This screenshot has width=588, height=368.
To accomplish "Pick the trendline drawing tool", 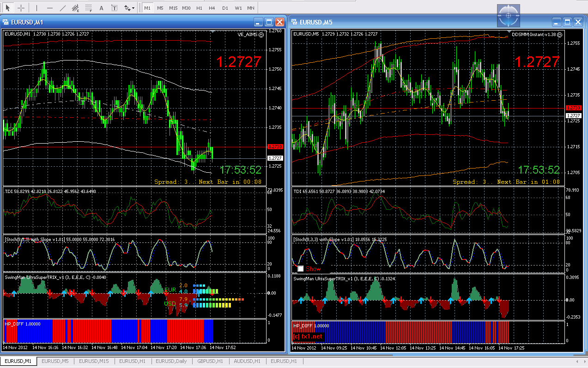I will [x=62, y=8].
